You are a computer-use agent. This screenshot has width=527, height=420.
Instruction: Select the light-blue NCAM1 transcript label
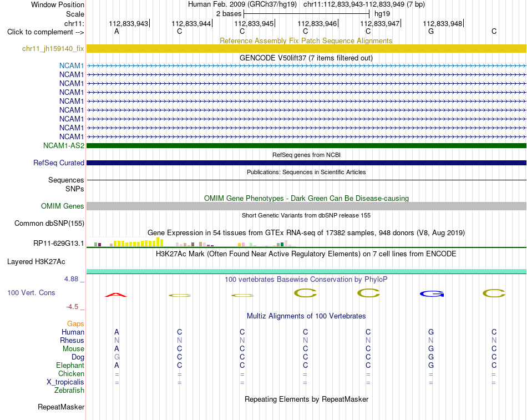click(71, 65)
